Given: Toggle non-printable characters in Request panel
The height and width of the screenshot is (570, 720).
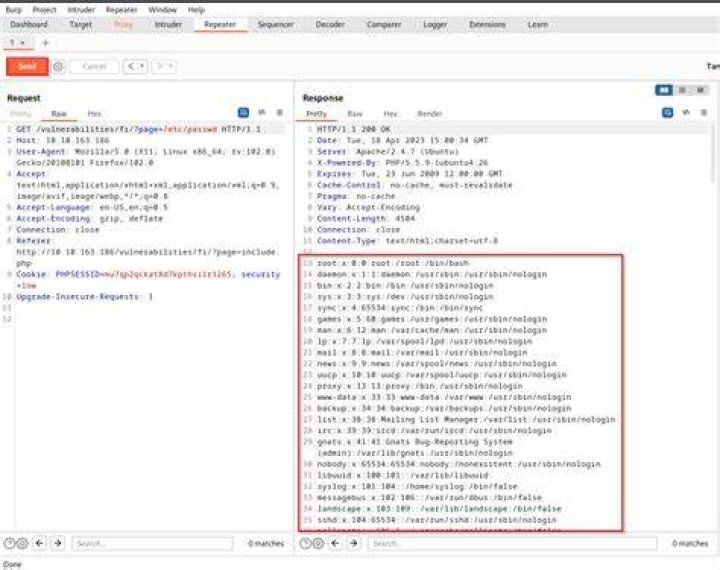Looking at the screenshot, I should (x=262, y=113).
